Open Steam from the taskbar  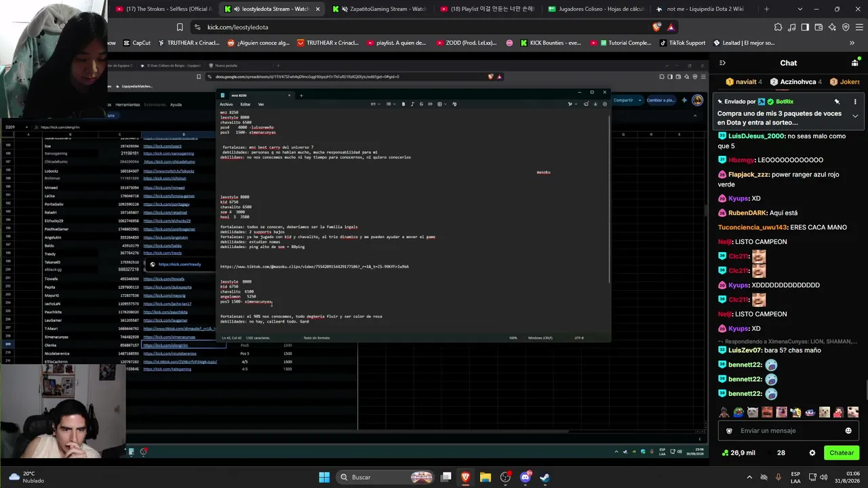point(545,477)
